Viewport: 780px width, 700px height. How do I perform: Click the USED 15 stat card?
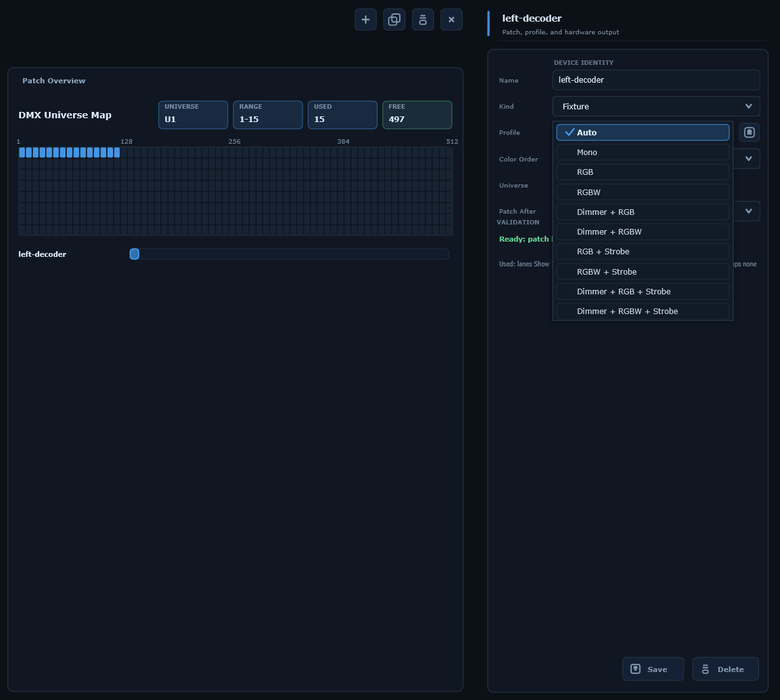[x=343, y=114]
